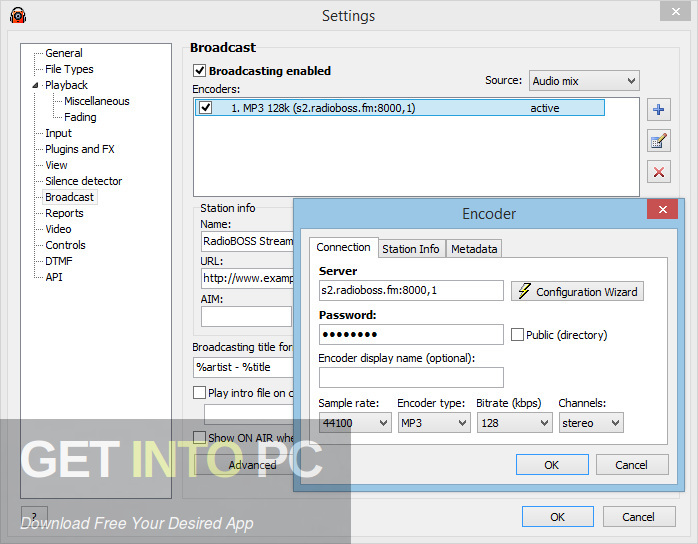The height and width of the screenshot is (544, 698).
Task: Toggle Show ON AIR checkbox
Action: coord(199,438)
